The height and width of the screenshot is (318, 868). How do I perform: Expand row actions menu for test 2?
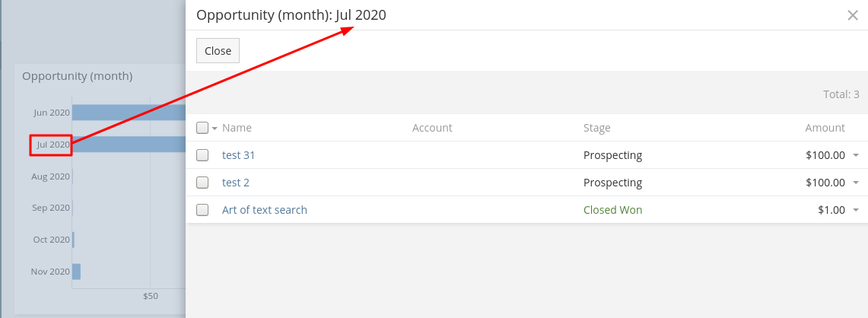click(856, 183)
